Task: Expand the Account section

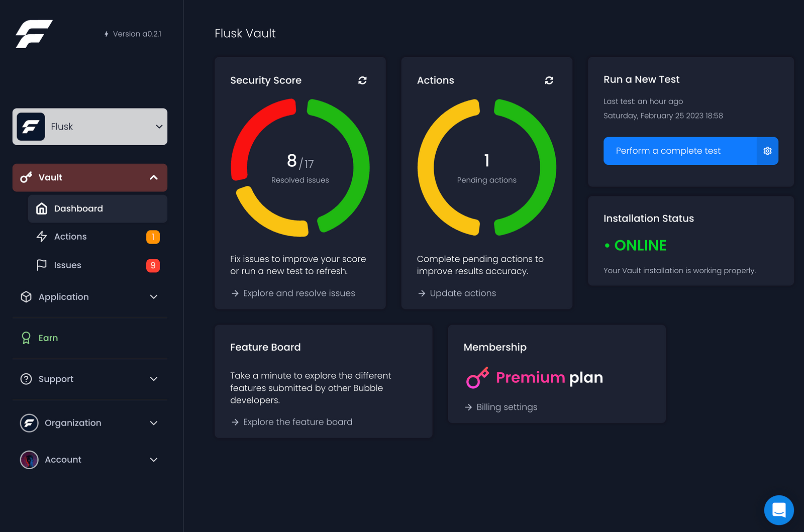Action: (x=154, y=460)
